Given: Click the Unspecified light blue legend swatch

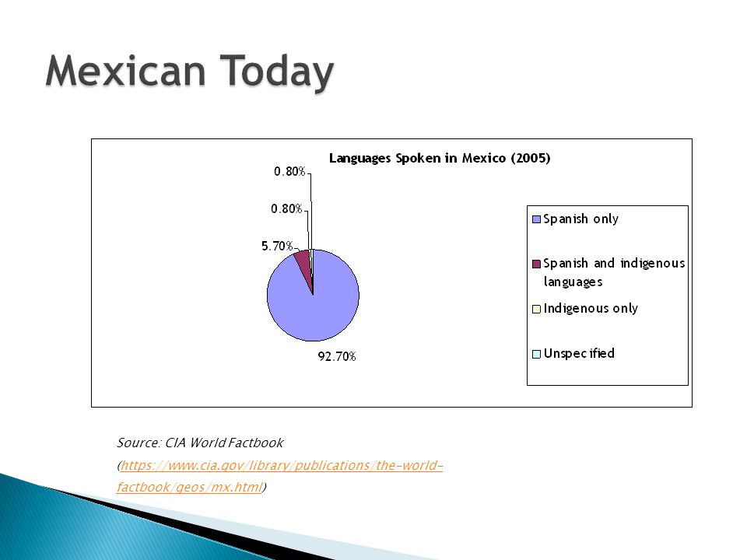Looking at the screenshot, I should tap(536, 354).
